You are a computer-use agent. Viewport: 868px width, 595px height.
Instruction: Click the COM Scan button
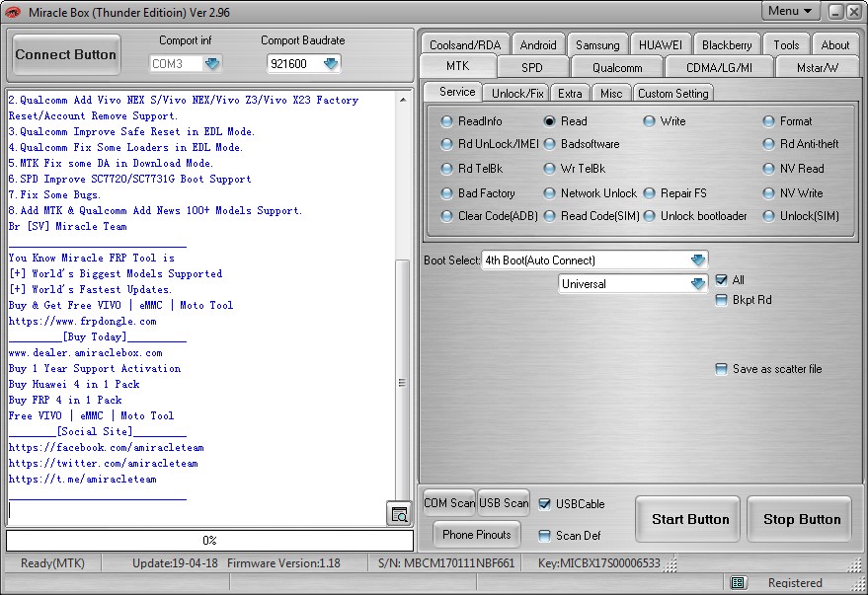point(449,502)
